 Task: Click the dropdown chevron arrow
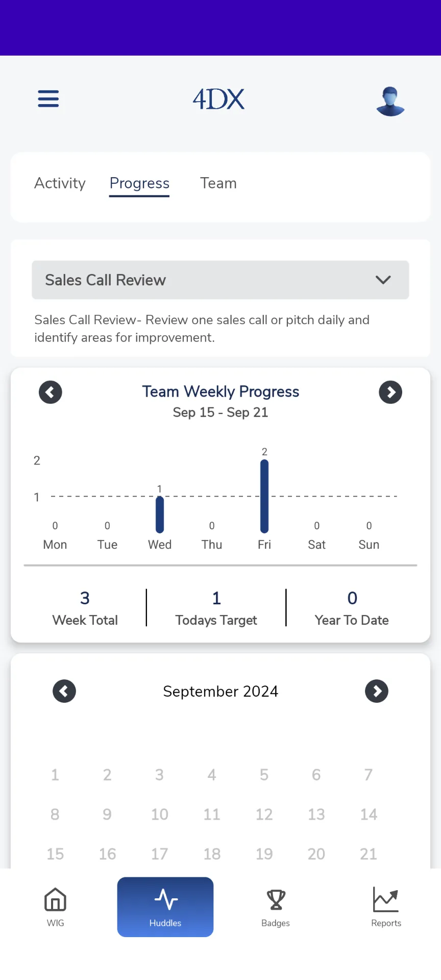pos(383,280)
